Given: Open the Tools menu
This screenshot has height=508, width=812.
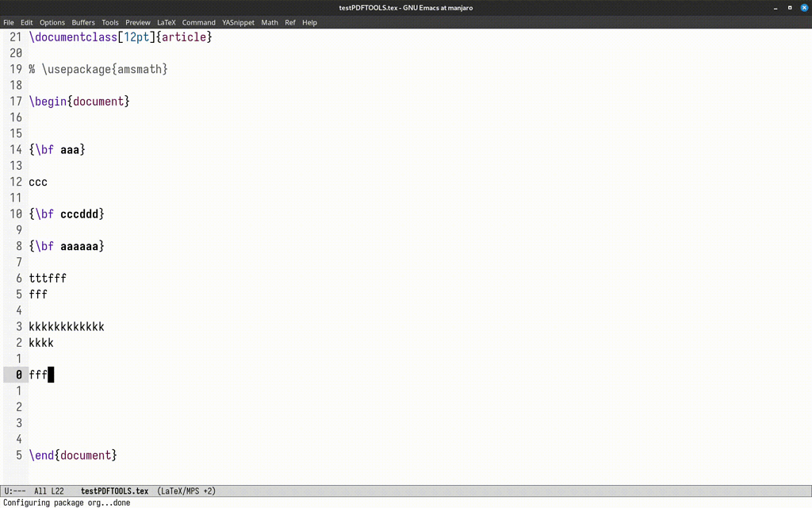Looking at the screenshot, I should coord(109,22).
